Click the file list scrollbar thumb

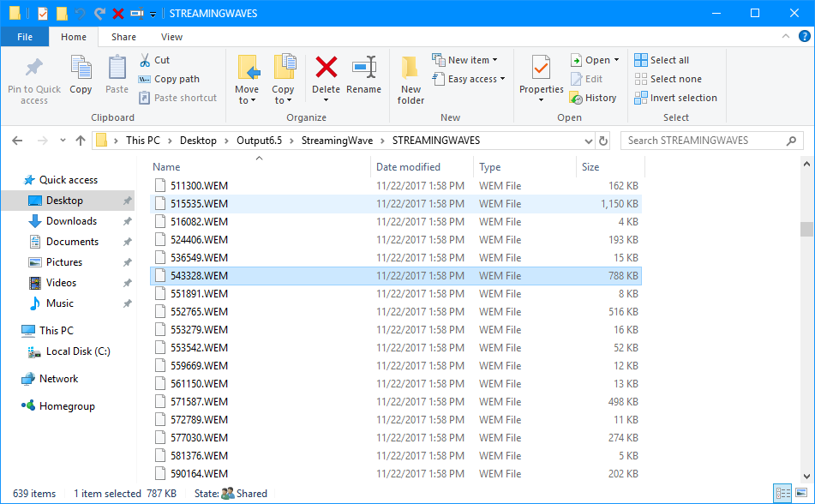806,229
